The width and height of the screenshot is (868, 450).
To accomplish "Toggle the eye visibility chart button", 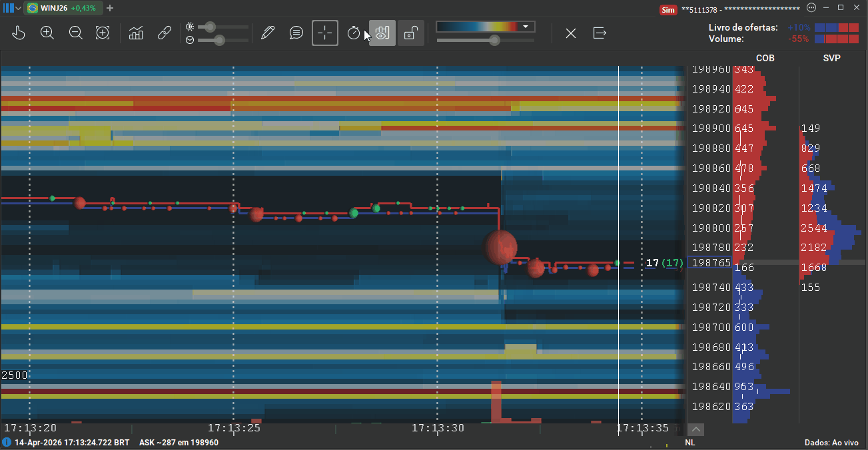I will [382, 33].
